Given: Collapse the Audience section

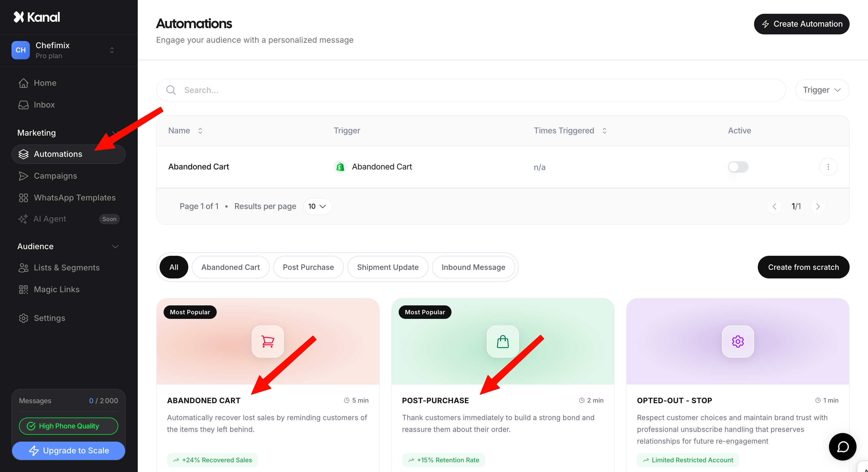Looking at the screenshot, I should (x=115, y=246).
